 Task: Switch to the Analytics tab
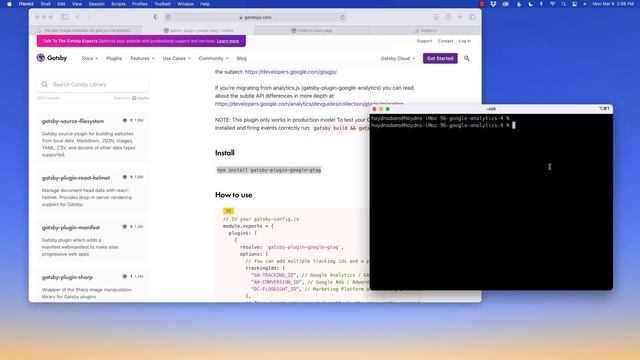424,30
